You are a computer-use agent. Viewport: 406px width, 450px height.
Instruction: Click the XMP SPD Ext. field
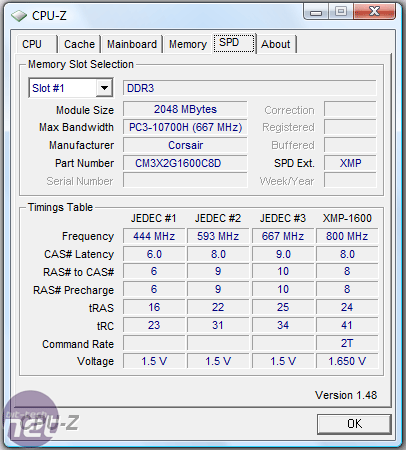[x=350, y=163]
